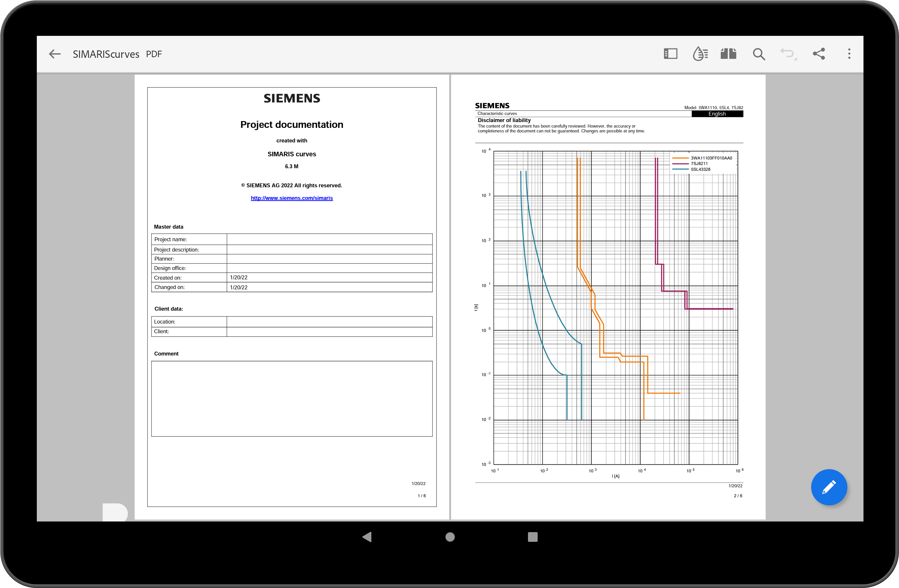Tap the 'English' language label
The image size is (899, 588).
click(x=717, y=114)
